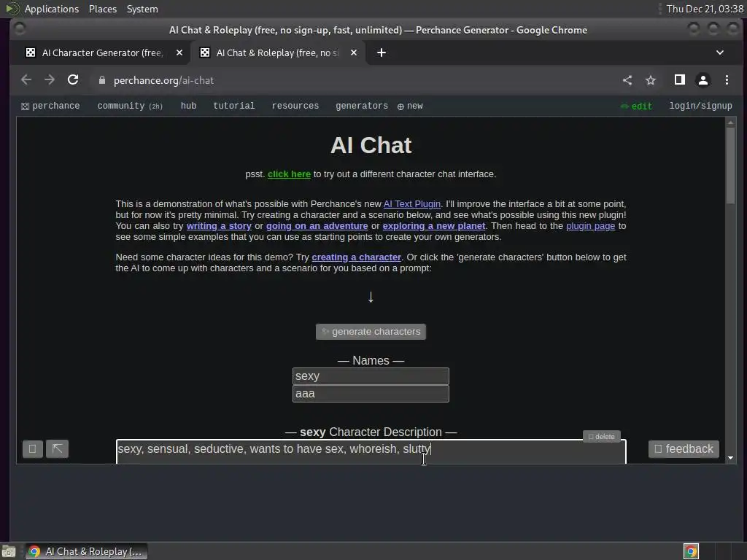Open Chrome side panel icon

pos(680,80)
